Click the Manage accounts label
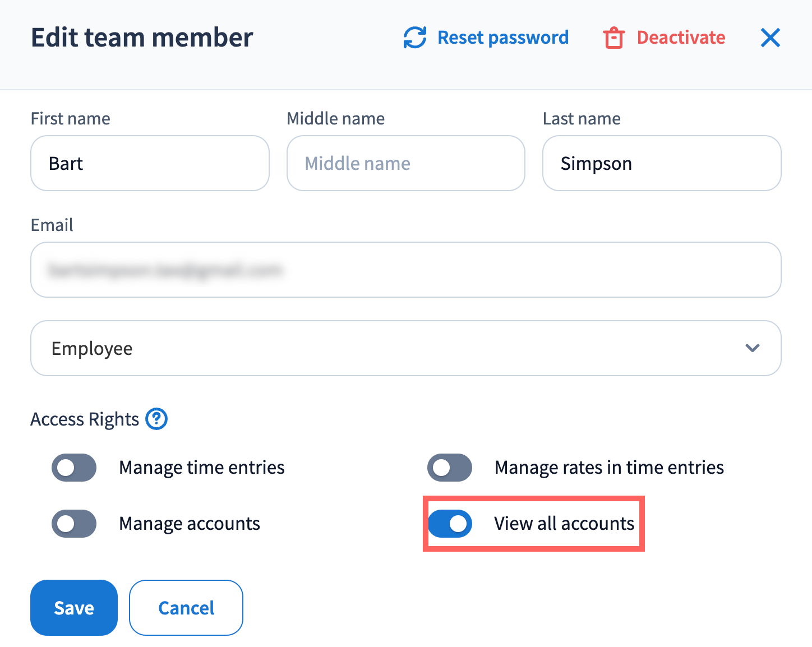Viewport: 812px width, 647px height. click(x=190, y=524)
